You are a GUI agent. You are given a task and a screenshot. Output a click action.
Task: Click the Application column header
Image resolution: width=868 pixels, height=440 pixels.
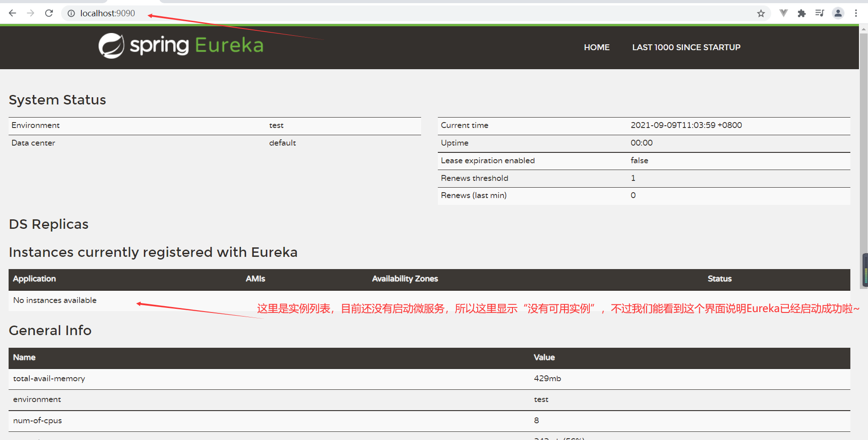tap(34, 279)
